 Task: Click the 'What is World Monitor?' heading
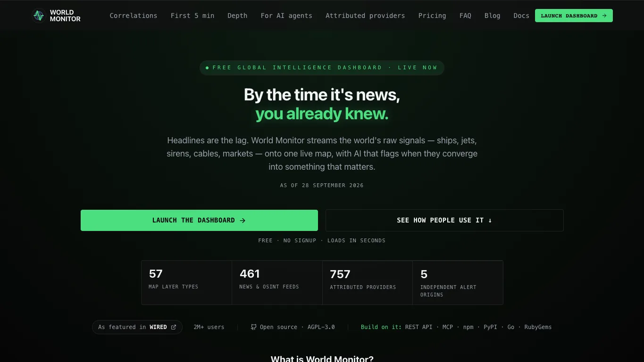coord(322,359)
